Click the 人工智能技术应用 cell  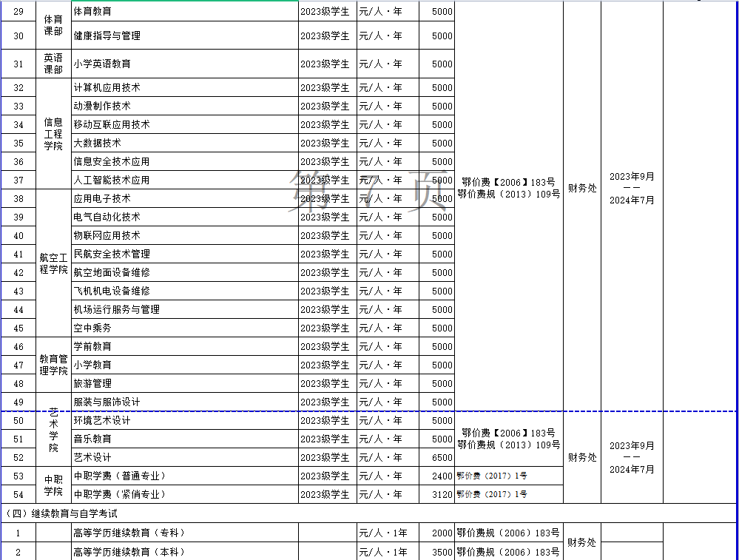[x=184, y=180]
